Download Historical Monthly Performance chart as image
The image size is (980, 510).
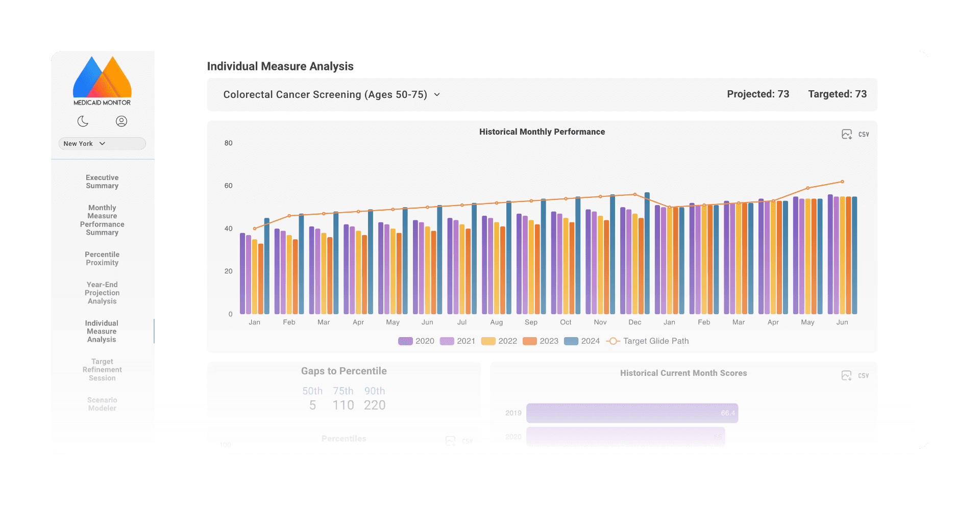(x=847, y=134)
